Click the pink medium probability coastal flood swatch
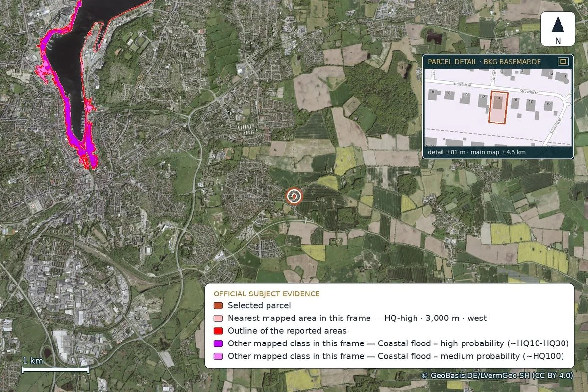588x392 pixels. click(218, 356)
